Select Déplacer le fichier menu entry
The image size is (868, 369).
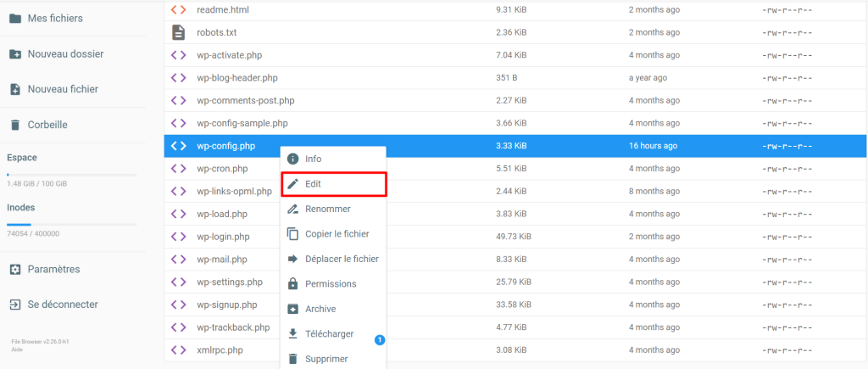click(332, 259)
